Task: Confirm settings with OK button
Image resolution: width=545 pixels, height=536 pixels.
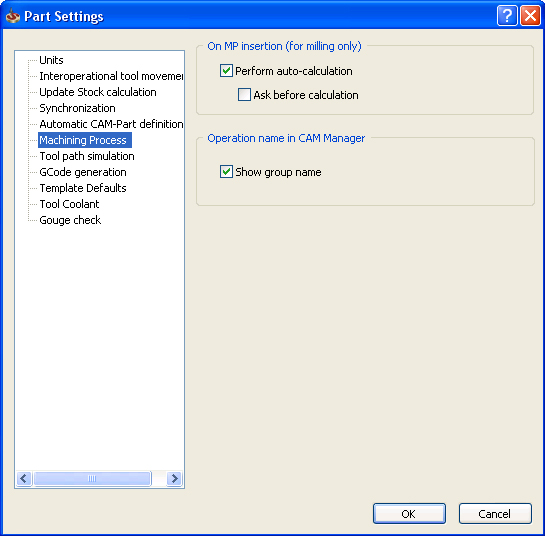Action: pos(409,513)
